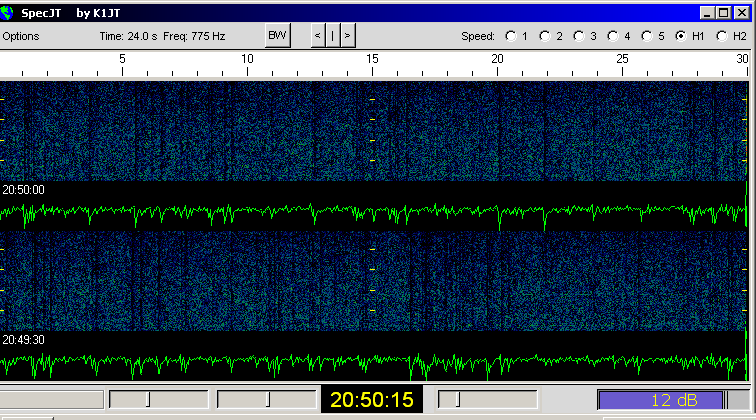Click the 5 second mark on ruler

[122, 59]
